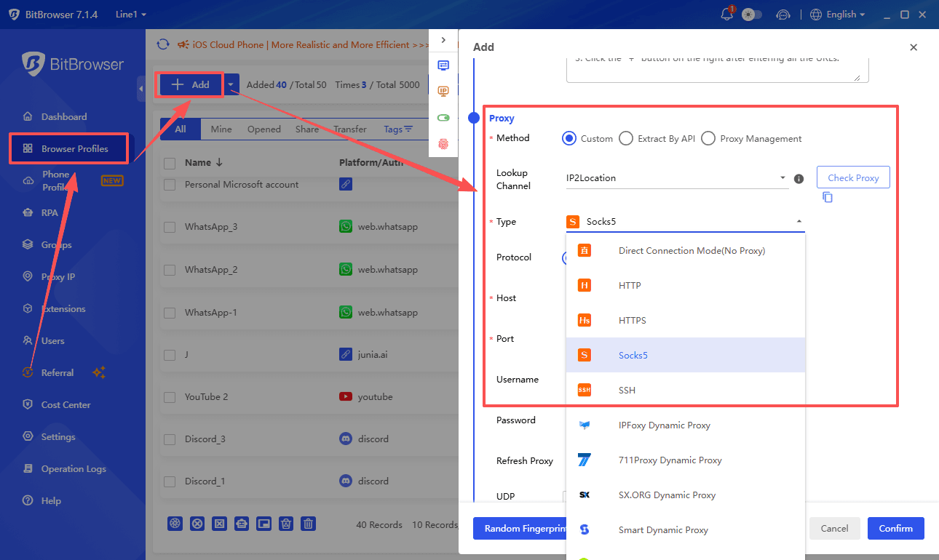Check the WhatsApp_3 row checkbox
This screenshot has height=560, width=939.
coord(170,227)
